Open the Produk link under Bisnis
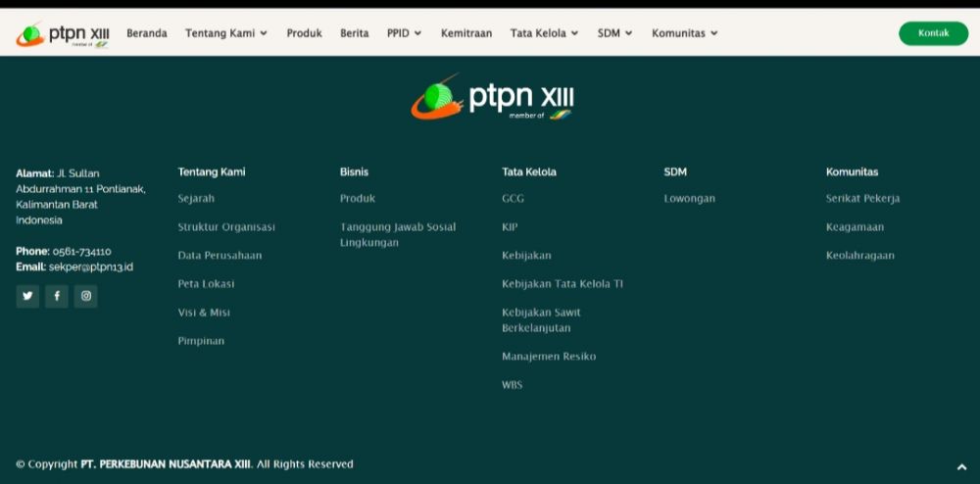This screenshot has width=980, height=484. [358, 198]
